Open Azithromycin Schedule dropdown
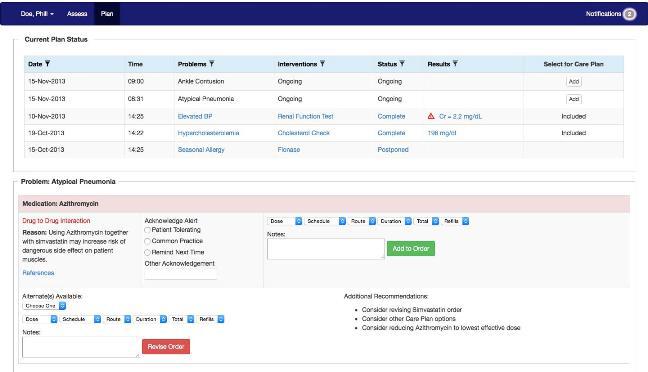Image resolution: width=648 pixels, height=372 pixels. [326, 221]
